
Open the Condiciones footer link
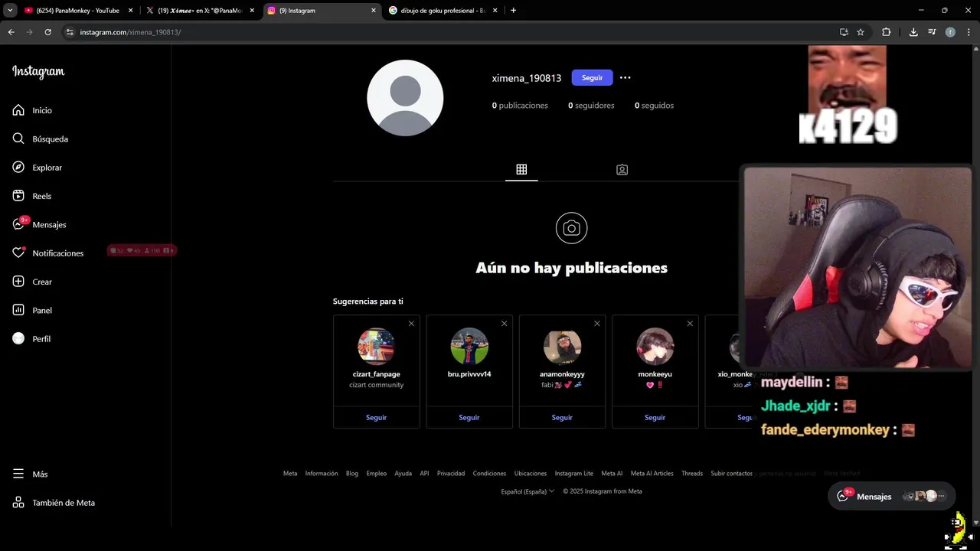[x=489, y=473]
